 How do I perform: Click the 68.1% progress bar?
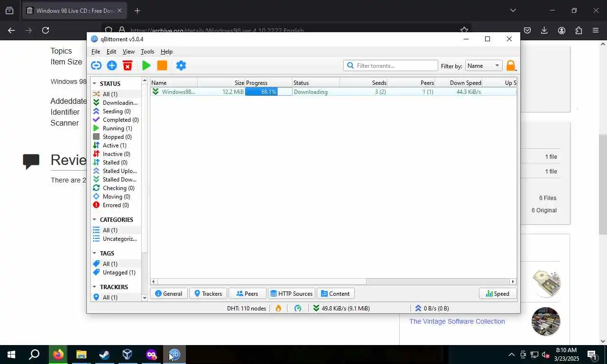click(268, 92)
